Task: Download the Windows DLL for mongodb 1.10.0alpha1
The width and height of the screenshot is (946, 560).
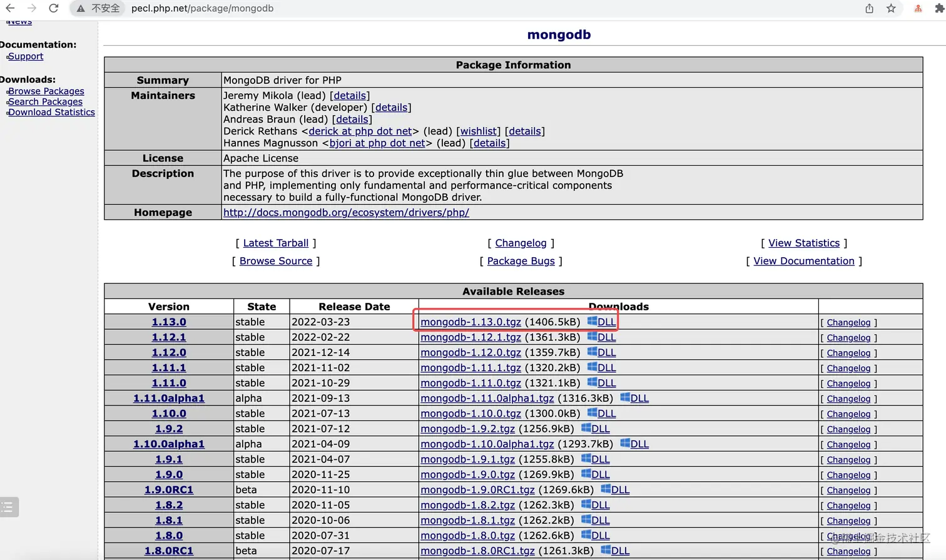Action: pos(634,444)
